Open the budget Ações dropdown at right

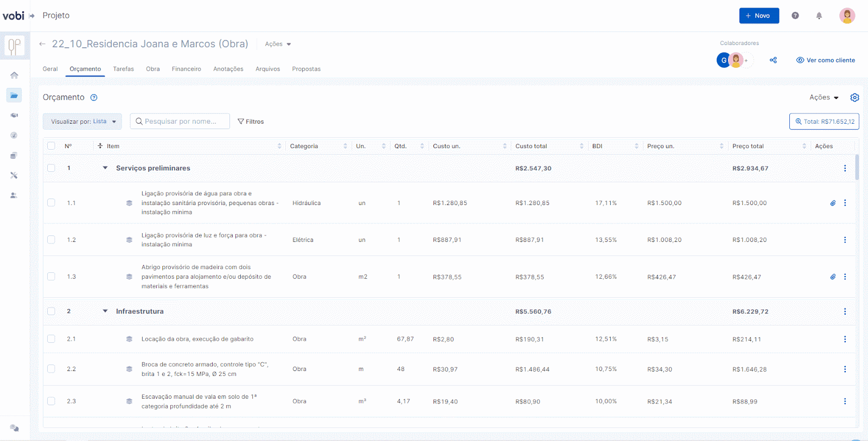coord(824,98)
